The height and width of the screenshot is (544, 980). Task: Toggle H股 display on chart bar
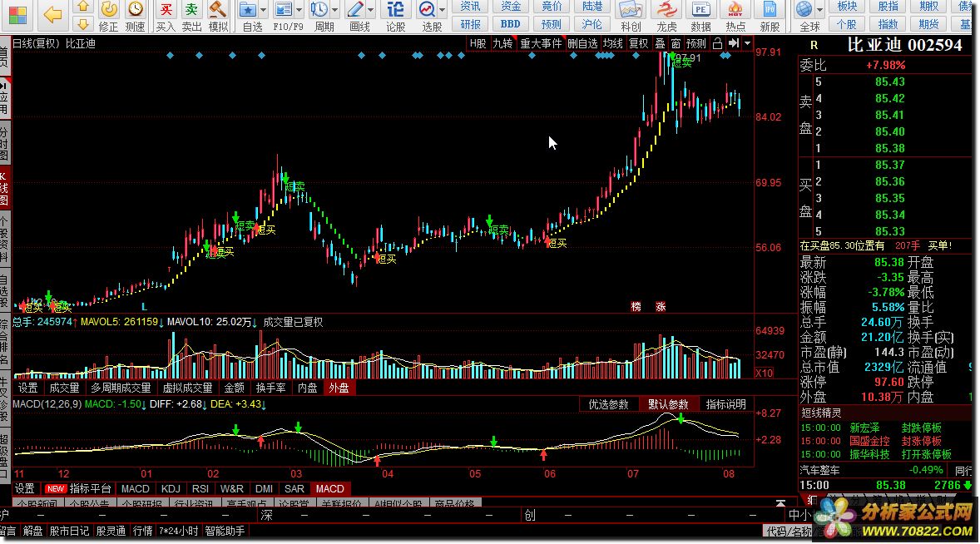point(478,44)
